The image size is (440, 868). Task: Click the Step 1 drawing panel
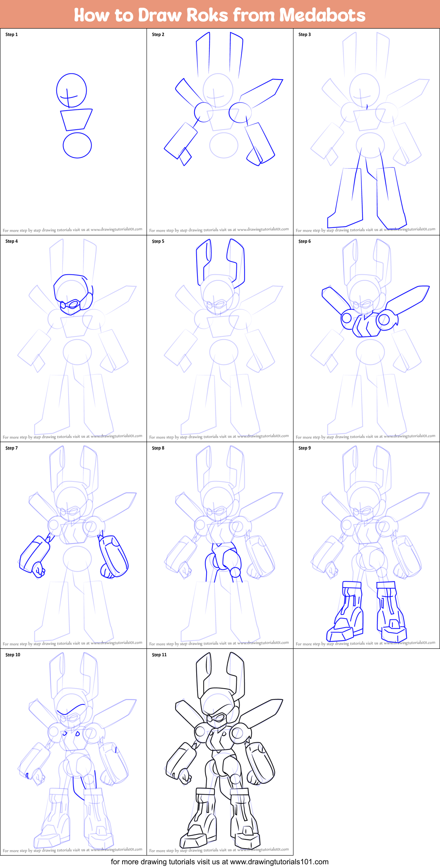[x=73, y=132]
